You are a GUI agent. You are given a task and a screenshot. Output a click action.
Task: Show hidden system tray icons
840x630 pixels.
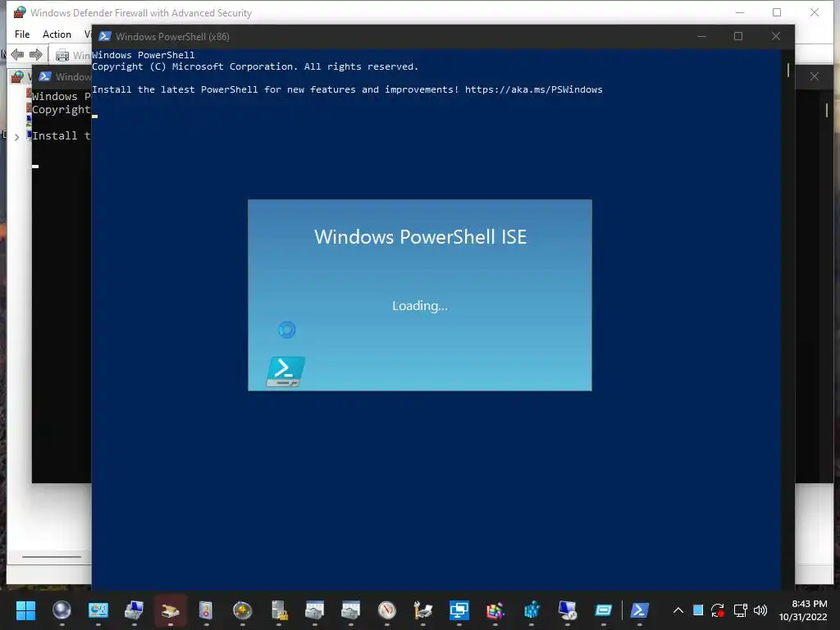tap(678, 610)
